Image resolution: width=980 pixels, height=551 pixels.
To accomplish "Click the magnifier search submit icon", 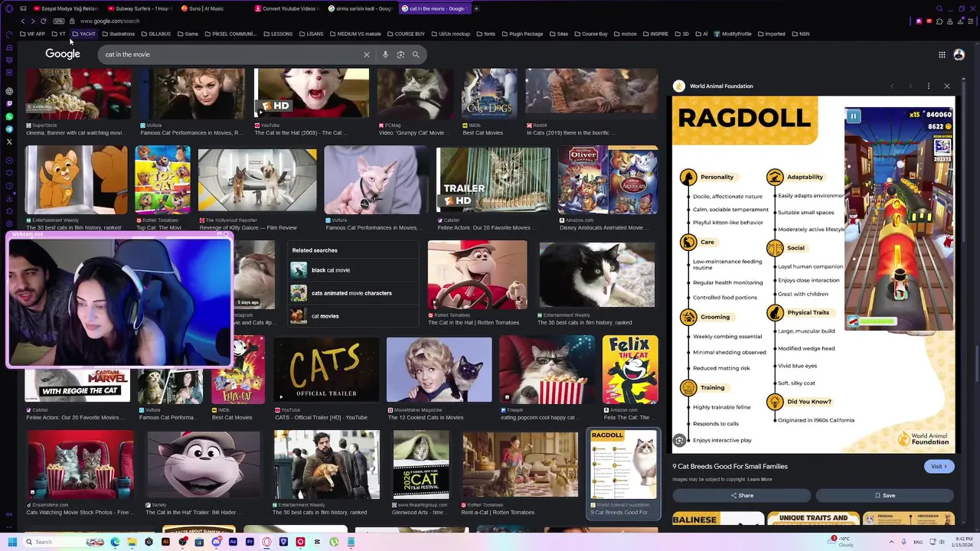I will click(x=416, y=54).
